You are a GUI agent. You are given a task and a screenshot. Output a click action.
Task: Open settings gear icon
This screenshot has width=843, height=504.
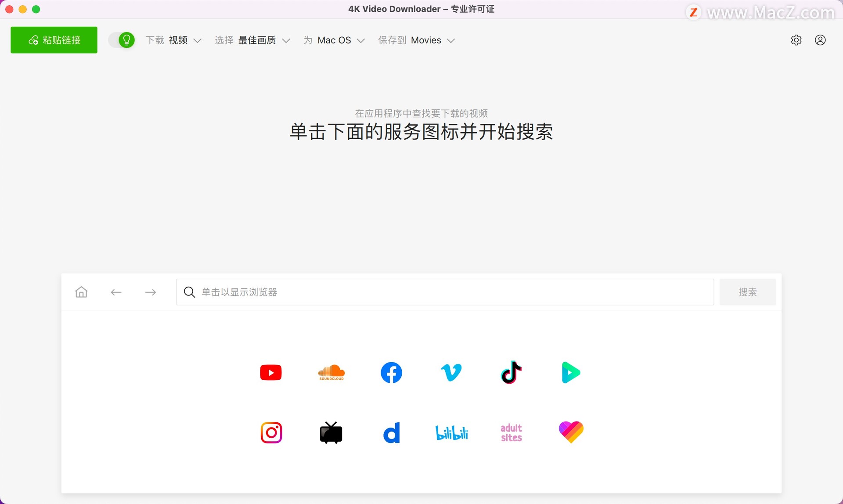796,40
